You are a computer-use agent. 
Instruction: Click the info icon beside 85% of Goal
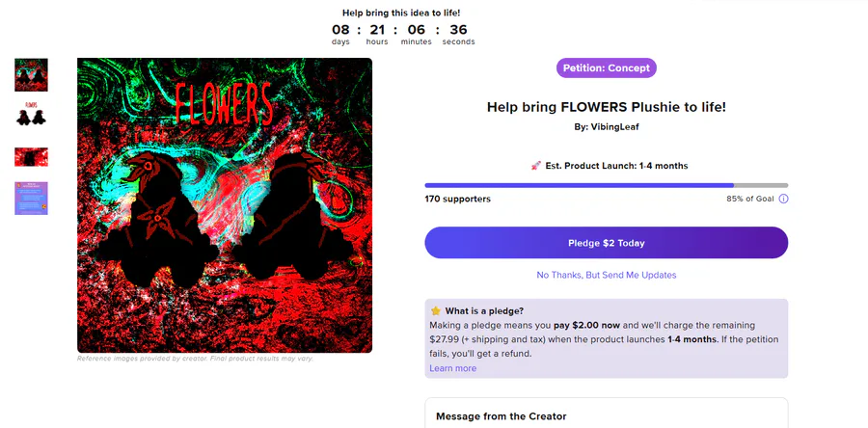point(783,200)
